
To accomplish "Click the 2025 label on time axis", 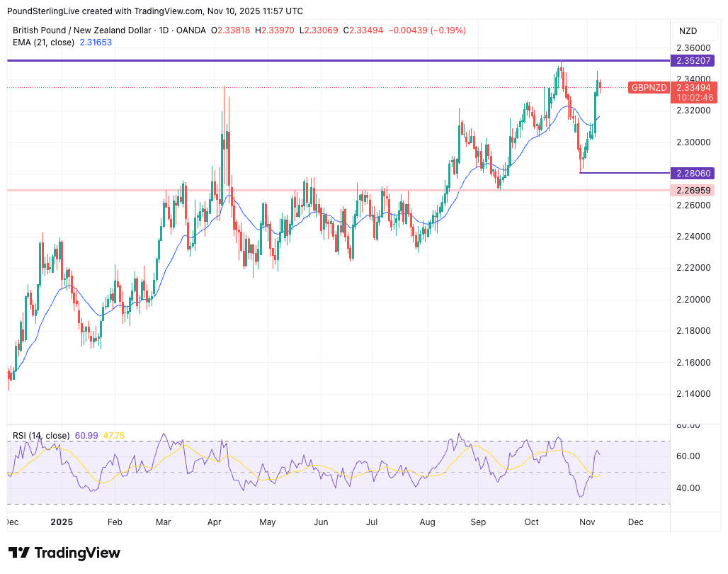I will (61, 522).
